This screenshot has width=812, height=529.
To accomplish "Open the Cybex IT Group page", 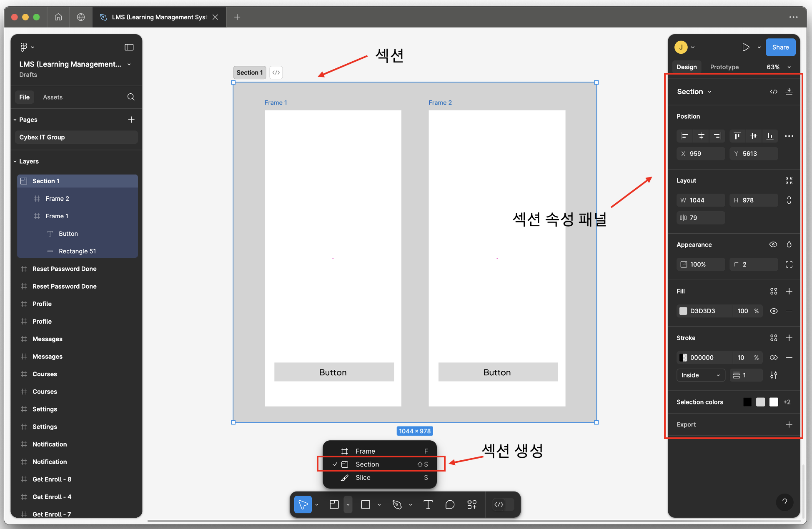I will click(42, 137).
